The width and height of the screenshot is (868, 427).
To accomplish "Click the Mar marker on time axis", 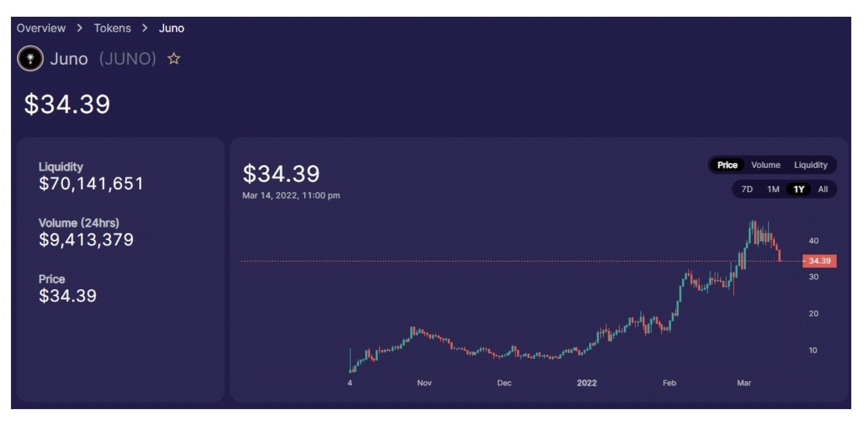I will [x=744, y=383].
